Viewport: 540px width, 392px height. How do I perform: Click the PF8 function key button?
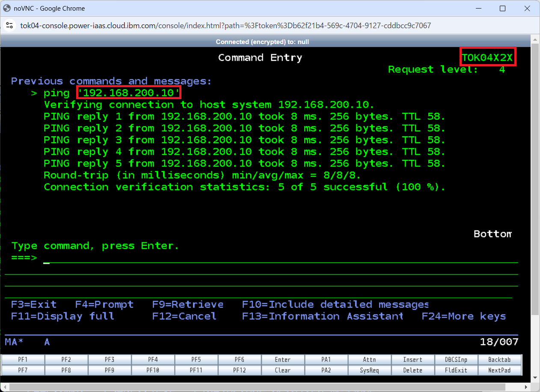click(x=66, y=370)
